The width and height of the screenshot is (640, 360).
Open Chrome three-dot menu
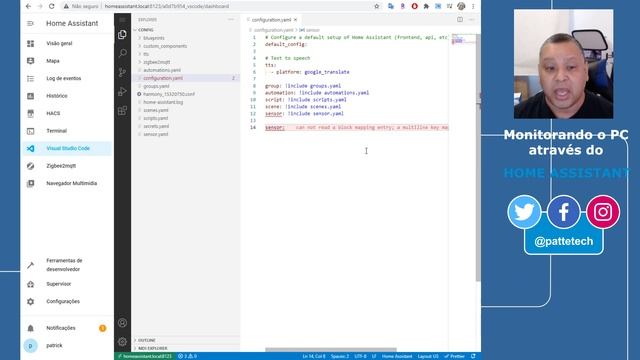tap(473, 6)
